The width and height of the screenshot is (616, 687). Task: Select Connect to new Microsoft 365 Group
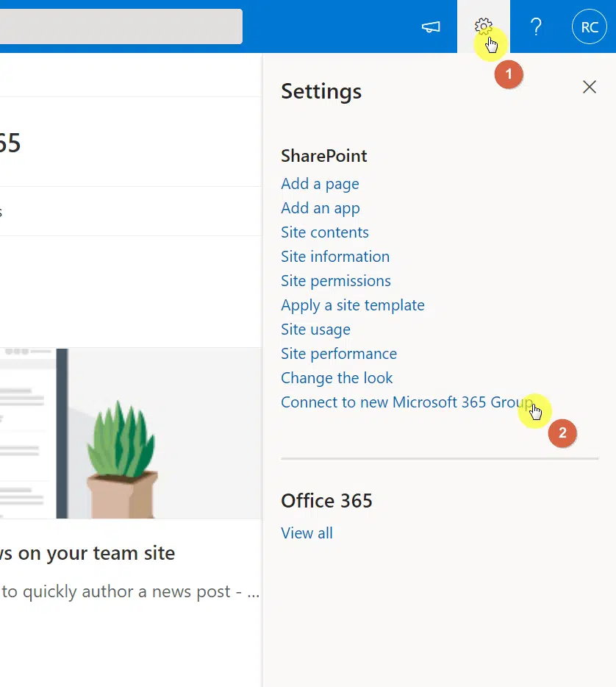(x=407, y=402)
